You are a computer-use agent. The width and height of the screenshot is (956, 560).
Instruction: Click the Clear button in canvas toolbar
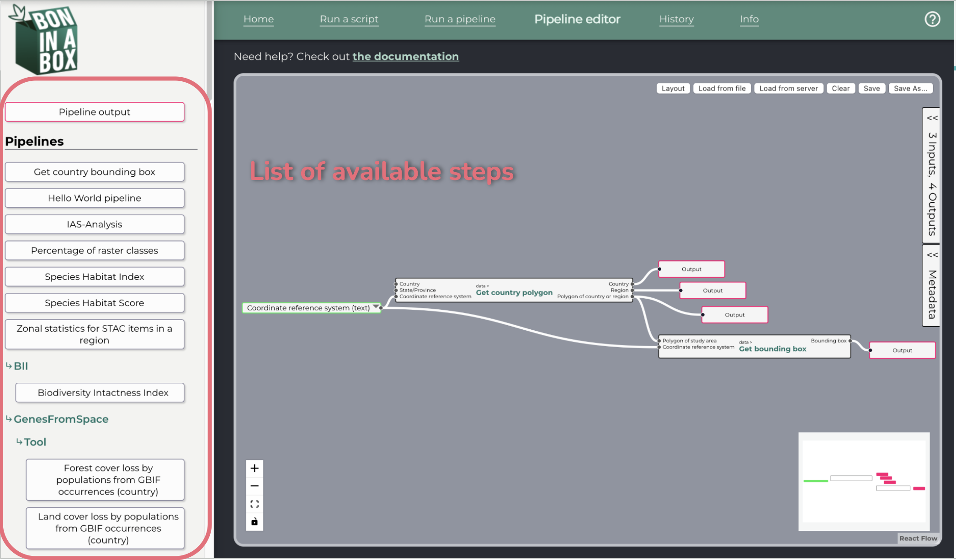840,88
